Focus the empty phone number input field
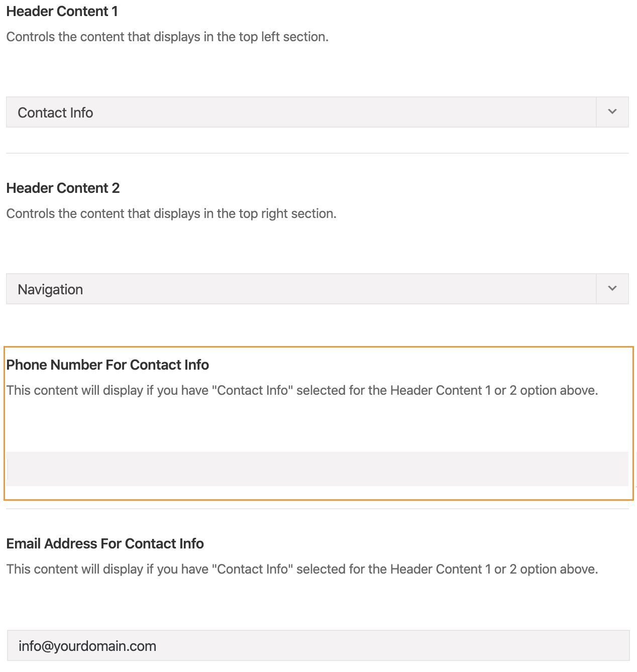 [x=317, y=469]
